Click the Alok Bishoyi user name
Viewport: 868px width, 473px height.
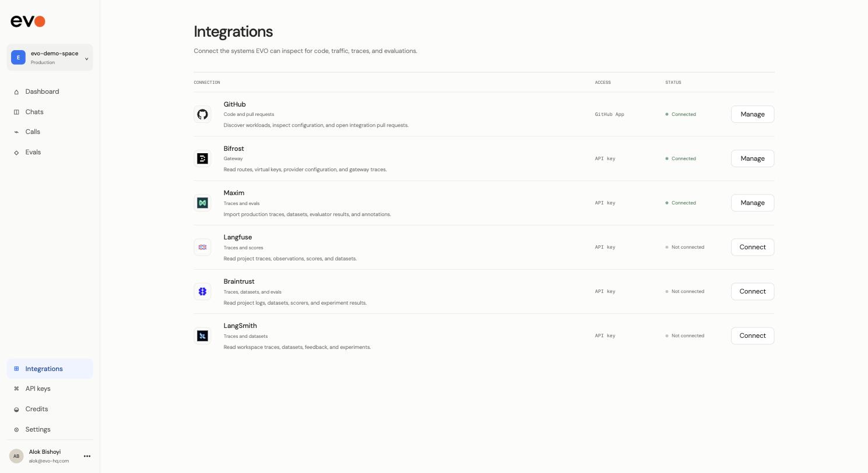pyautogui.click(x=45, y=452)
